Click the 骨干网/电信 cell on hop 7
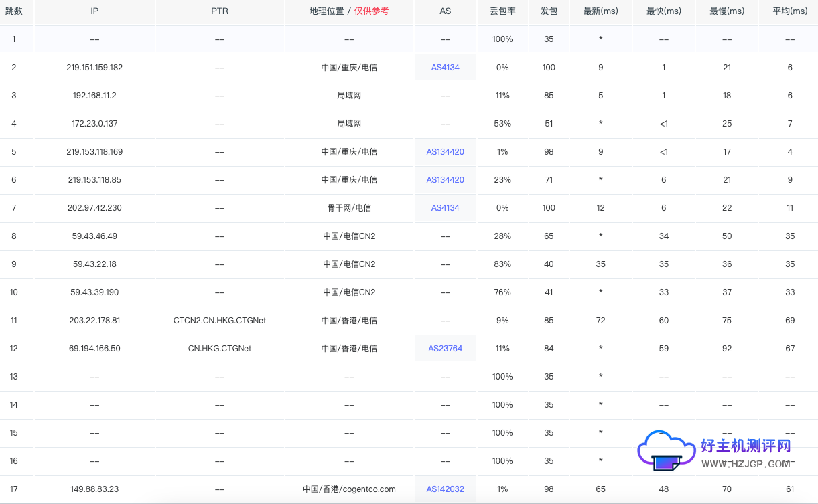Screen dimensions: 818x504 pos(349,207)
